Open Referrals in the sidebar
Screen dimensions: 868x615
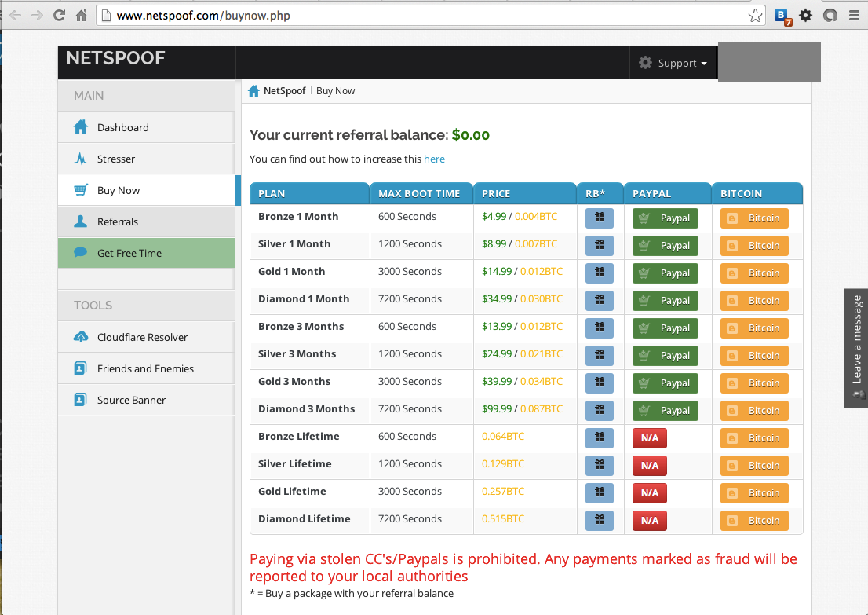(146, 221)
